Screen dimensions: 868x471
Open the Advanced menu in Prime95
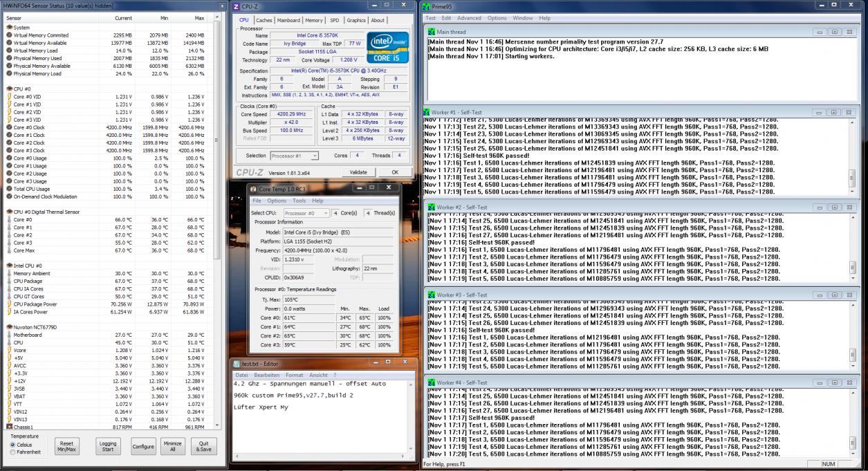point(469,18)
